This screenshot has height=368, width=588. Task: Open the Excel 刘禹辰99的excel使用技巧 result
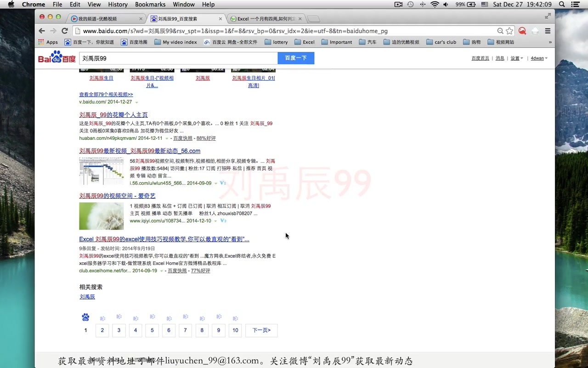click(164, 239)
